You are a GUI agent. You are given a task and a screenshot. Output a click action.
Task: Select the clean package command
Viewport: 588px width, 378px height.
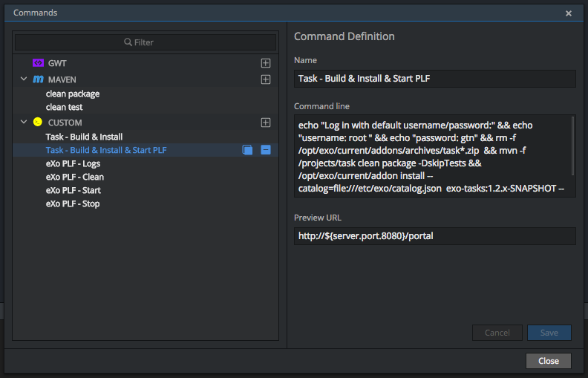click(x=73, y=94)
